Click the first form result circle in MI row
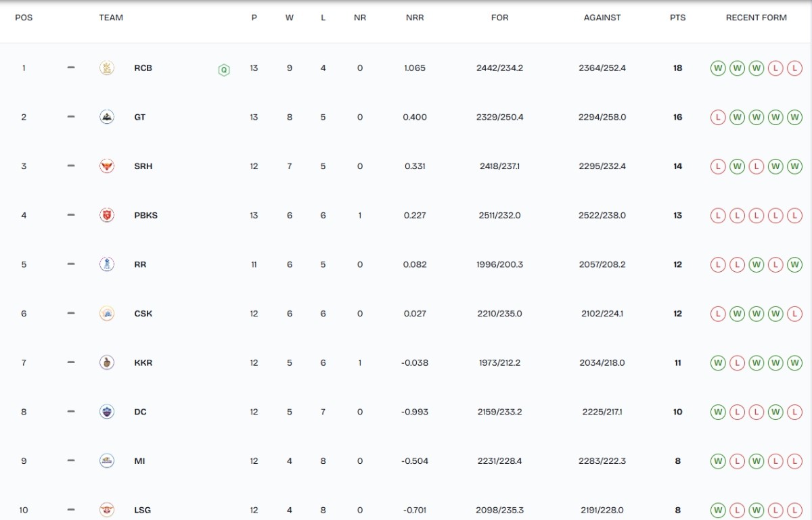 click(x=718, y=461)
